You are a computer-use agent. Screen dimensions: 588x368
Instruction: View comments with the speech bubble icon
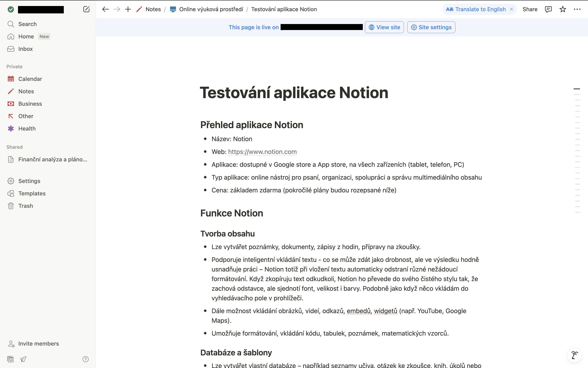(548, 9)
